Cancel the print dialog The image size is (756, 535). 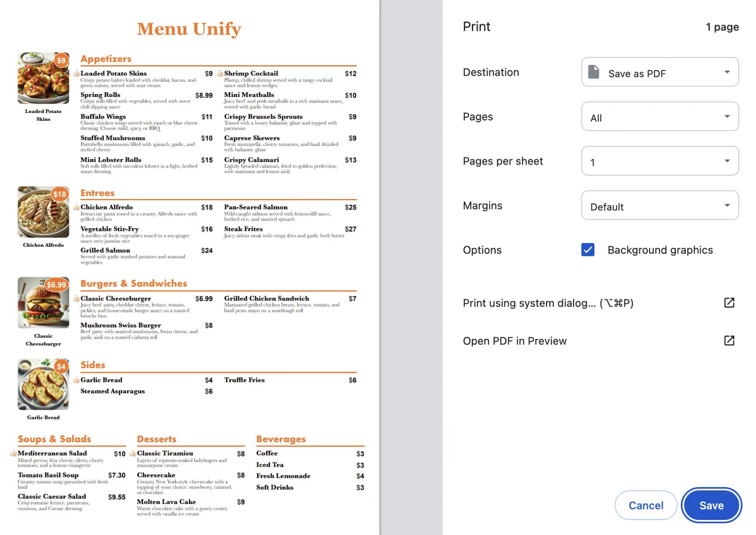pyautogui.click(x=645, y=505)
